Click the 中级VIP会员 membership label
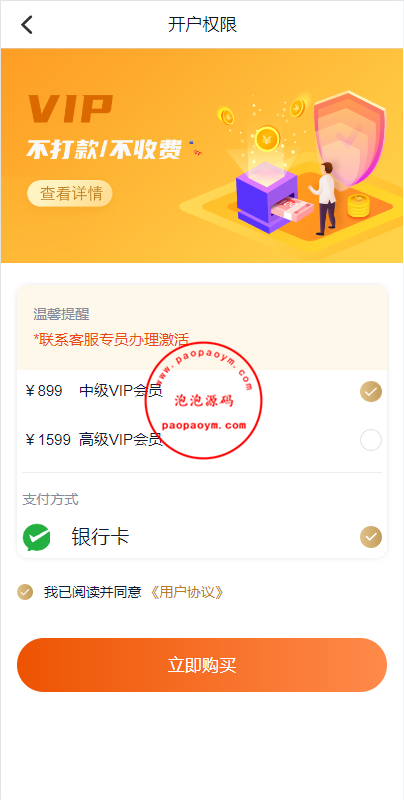The image size is (404, 800). 121,391
